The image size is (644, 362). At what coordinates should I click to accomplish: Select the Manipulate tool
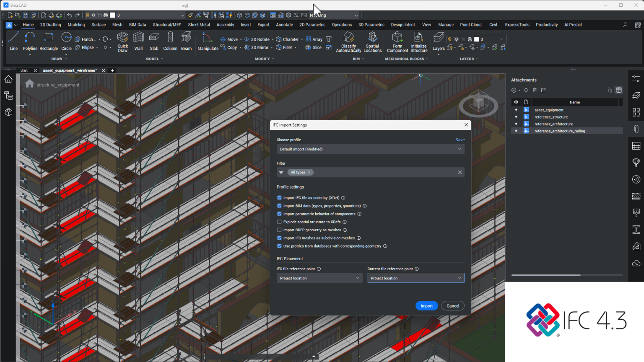[x=208, y=42]
